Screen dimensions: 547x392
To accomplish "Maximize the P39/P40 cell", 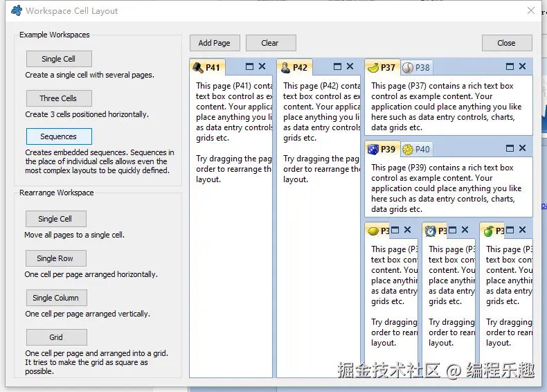I will click(510, 148).
